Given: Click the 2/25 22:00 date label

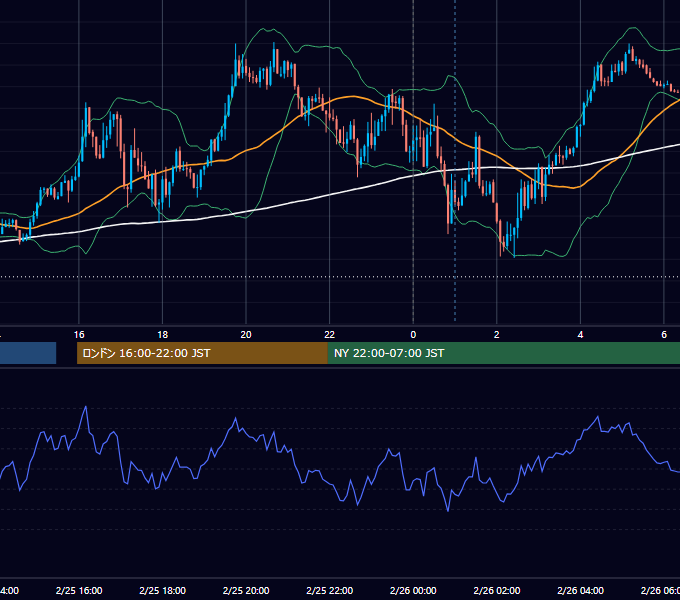Looking at the screenshot, I should [330, 590].
